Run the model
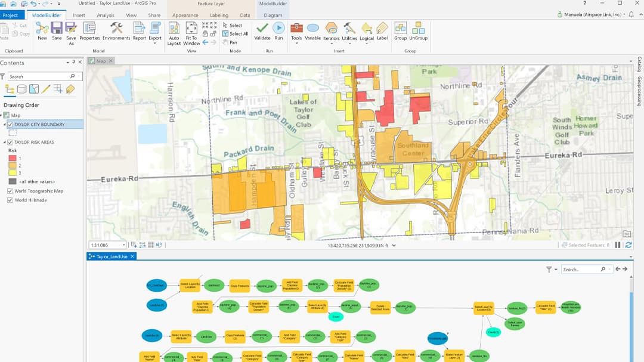Viewport: 644px width, 362px height. point(278,31)
